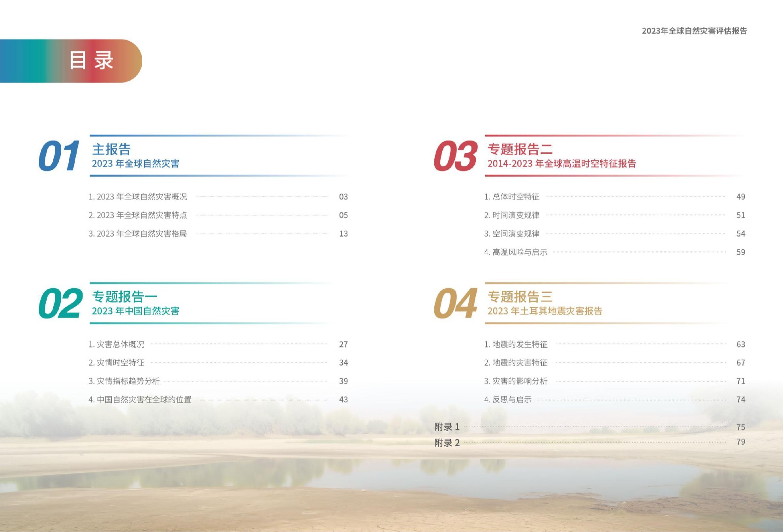
Task: Open the 专题报告一 section heading
Action: tap(125, 297)
